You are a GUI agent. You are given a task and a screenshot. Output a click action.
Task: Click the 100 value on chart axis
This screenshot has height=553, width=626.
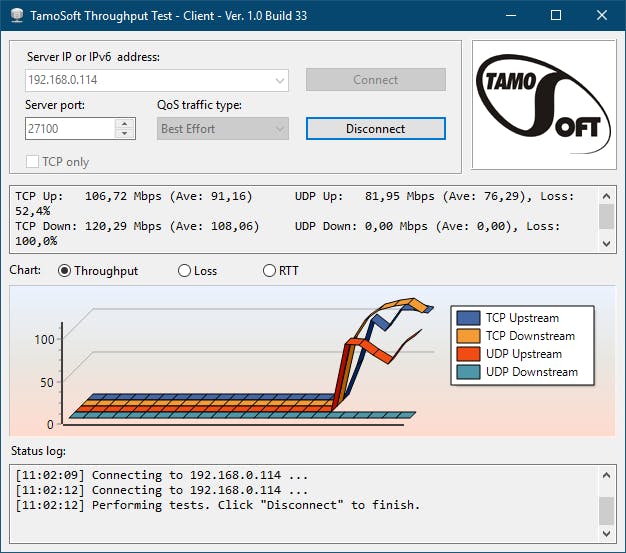[44, 339]
